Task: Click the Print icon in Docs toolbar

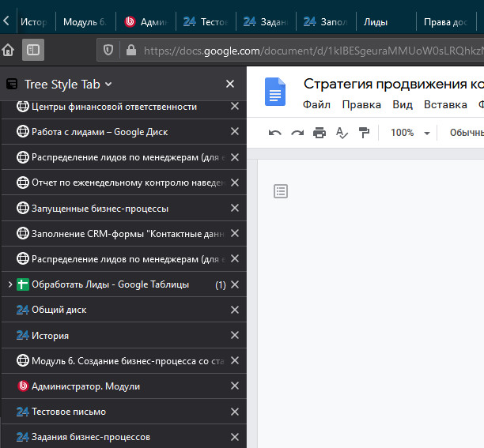Action: click(320, 133)
